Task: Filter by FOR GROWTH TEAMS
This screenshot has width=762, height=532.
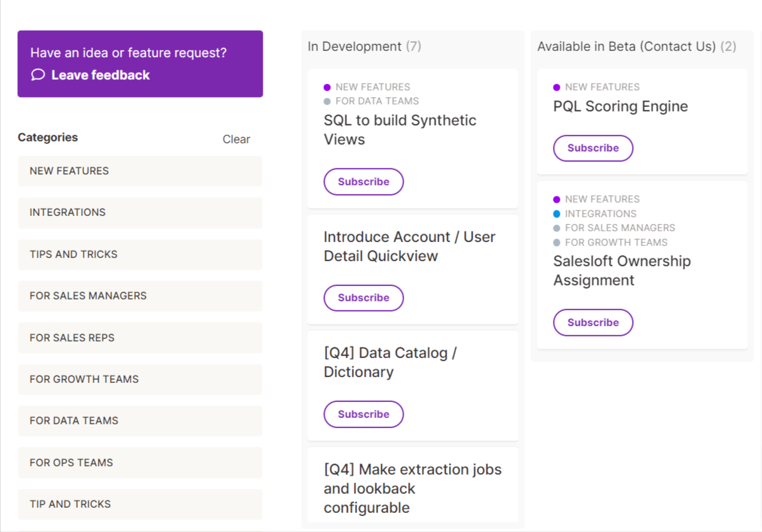Action: tap(140, 379)
